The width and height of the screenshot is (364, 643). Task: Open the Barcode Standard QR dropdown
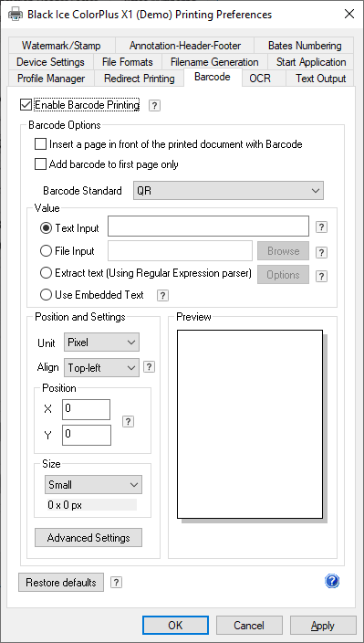[228, 191]
